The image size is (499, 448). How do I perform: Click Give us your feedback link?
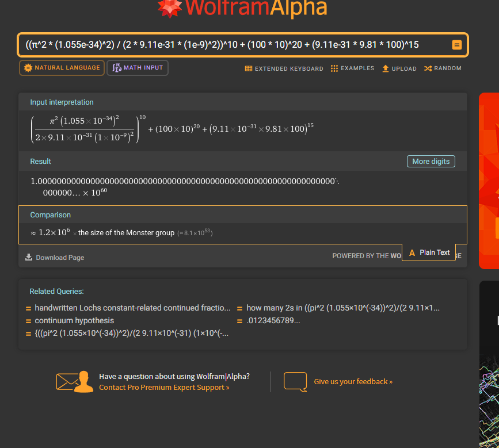point(353,381)
